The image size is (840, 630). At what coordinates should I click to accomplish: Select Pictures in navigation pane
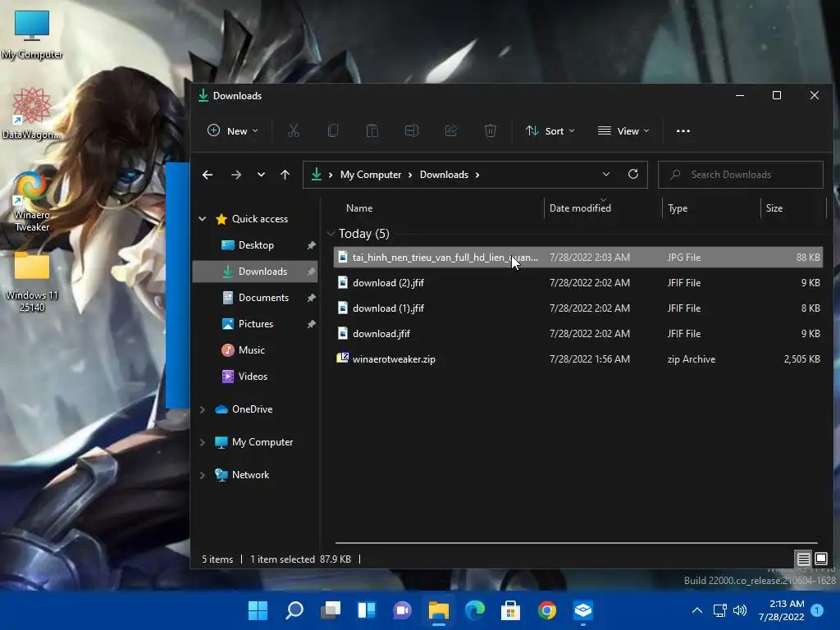coord(256,323)
